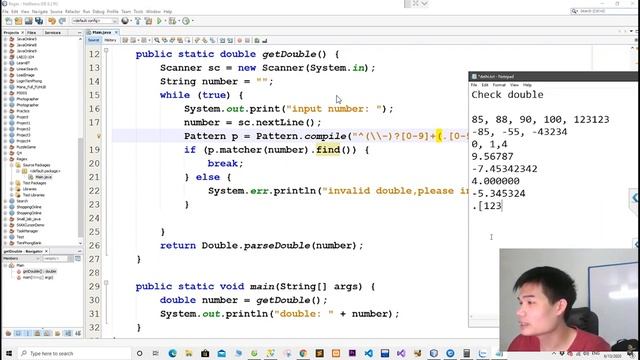Image resolution: width=640 pixels, height=360 pixels.
Task: Close the Main.java editor tab
Action: click(116, 32)
